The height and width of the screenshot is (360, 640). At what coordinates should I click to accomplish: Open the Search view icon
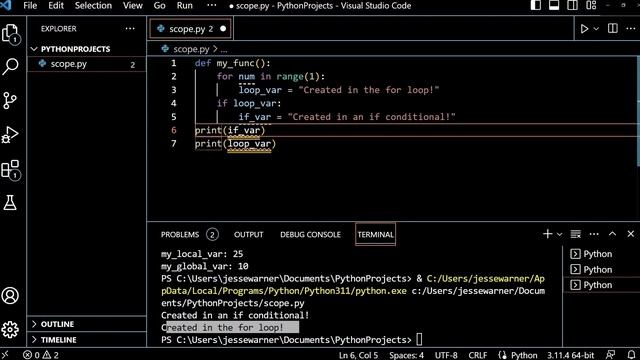[11, 66]
